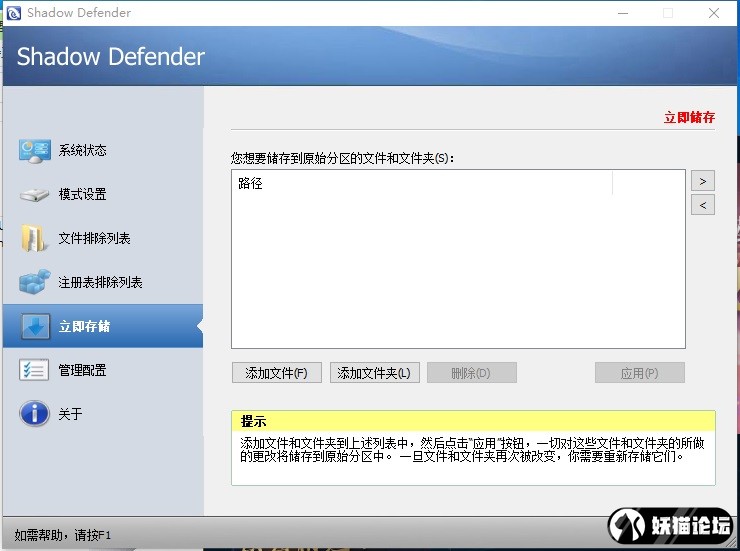
Task: Click the About info icon
Action: (34, 414)
